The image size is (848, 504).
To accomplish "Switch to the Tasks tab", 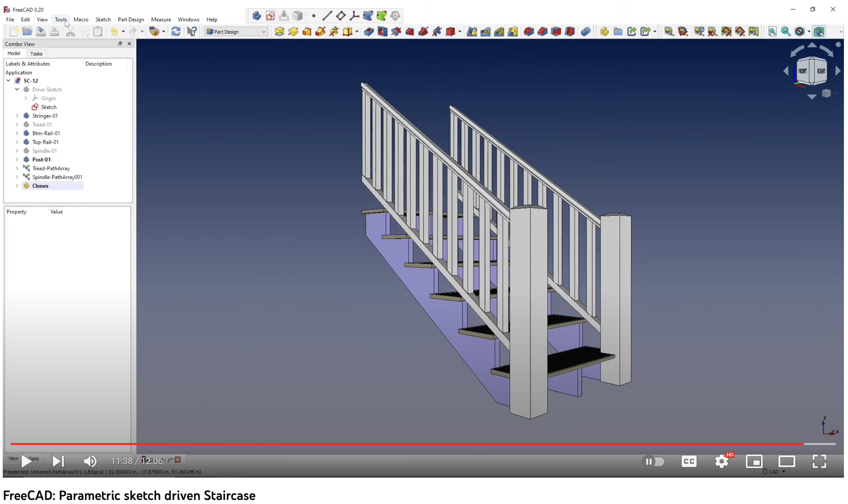I will (36, 53).
